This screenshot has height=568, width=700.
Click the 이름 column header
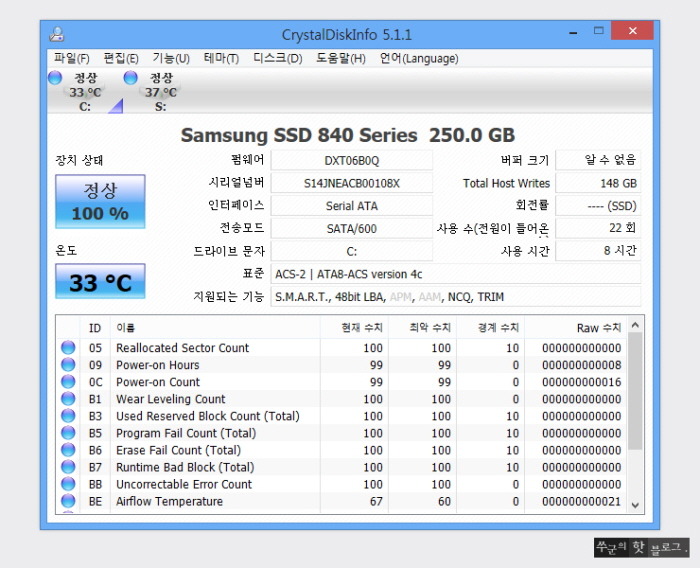tap(215, 328)
